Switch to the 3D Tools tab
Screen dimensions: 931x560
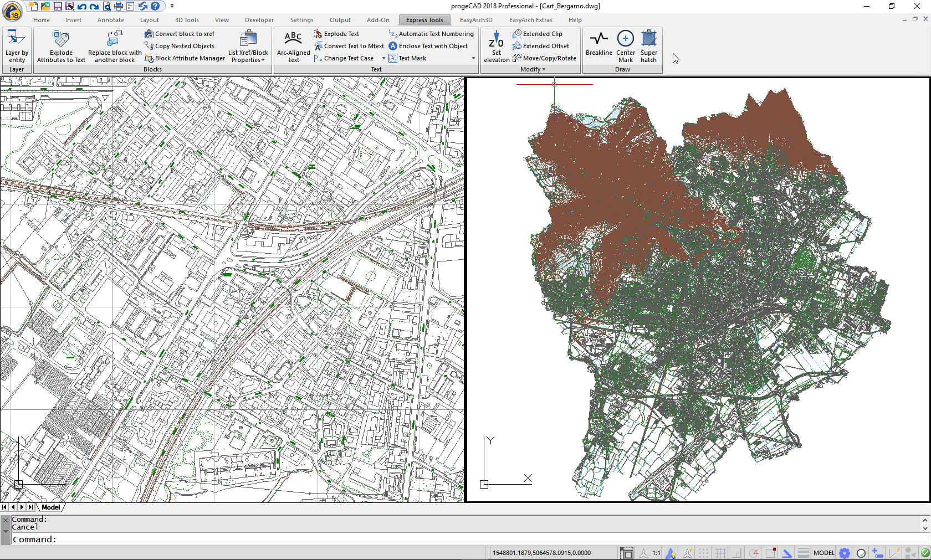[187, 20]
